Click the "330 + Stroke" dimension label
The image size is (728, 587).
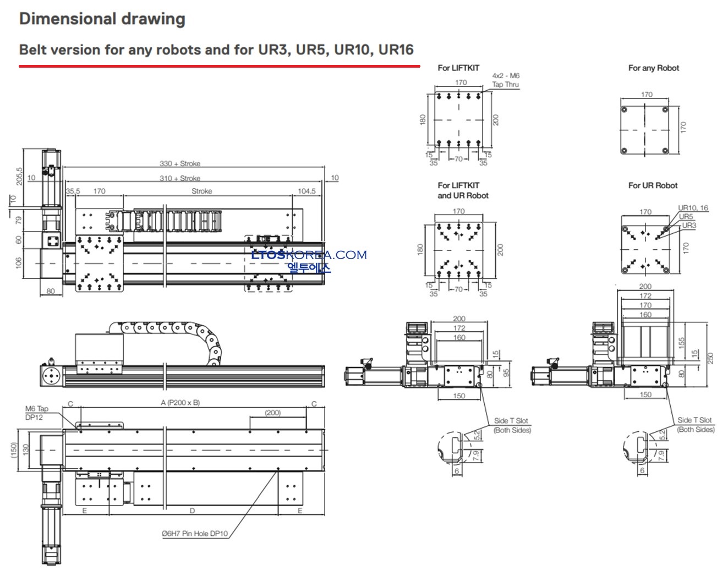pyautogui.click(x=180, y=163)
